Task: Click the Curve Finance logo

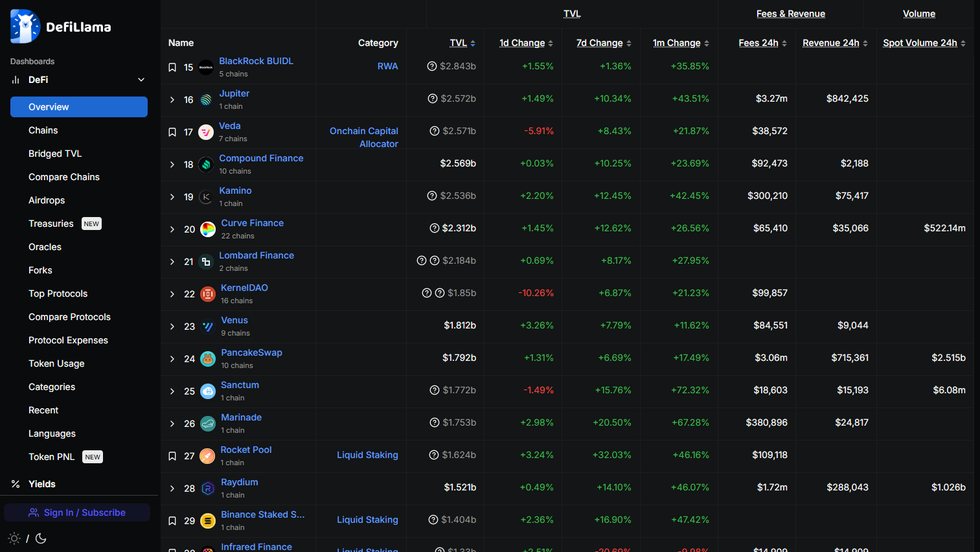Action: pos(208,229)
